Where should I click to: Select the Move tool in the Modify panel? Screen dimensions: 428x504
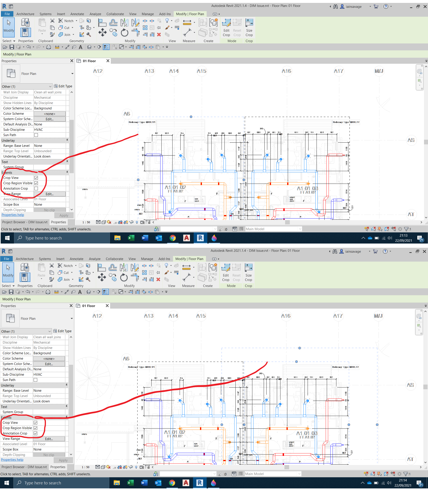click(102, 32)
